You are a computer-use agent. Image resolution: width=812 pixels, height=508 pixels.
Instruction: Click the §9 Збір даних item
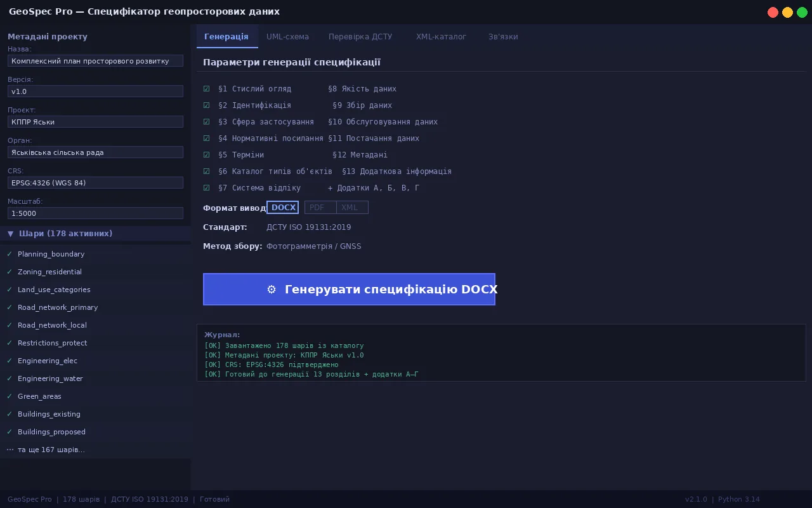click(x=362, y=105)
